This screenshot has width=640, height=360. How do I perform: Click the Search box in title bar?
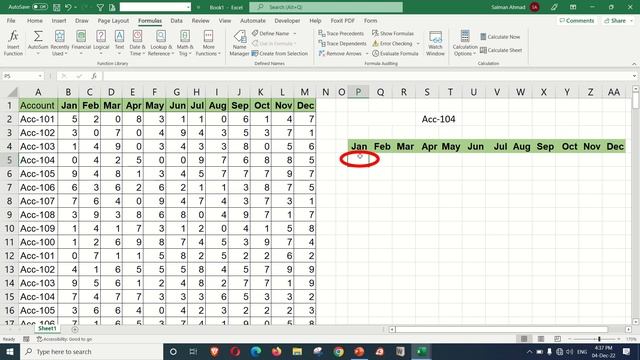(x=326, y=7)
